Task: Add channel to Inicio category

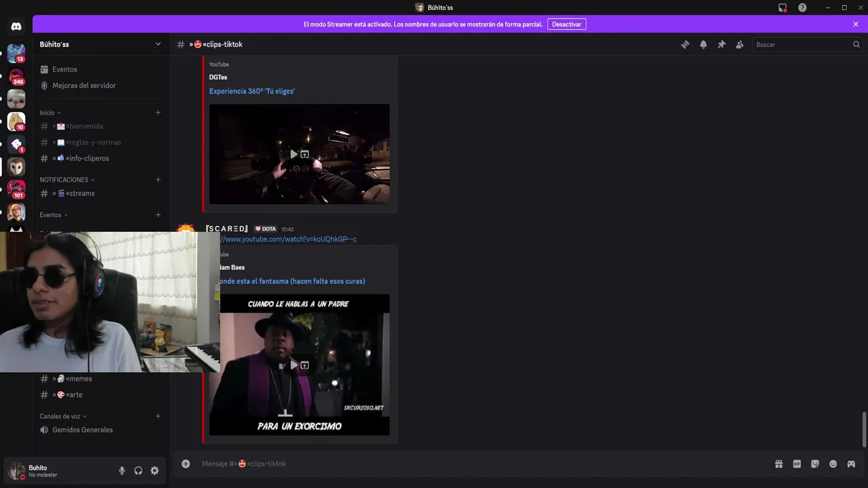Action: tap(158, 113)
